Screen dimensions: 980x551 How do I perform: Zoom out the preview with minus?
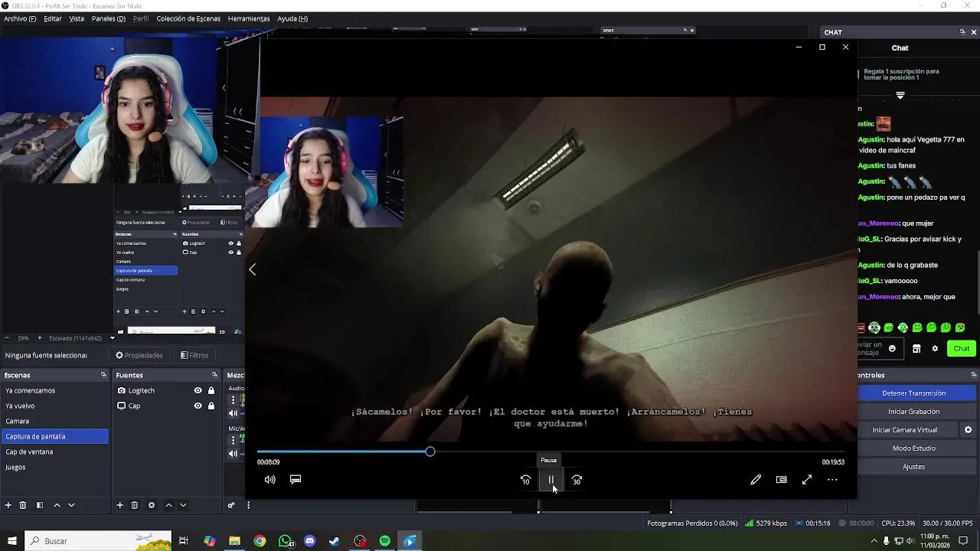pos(7,338)
